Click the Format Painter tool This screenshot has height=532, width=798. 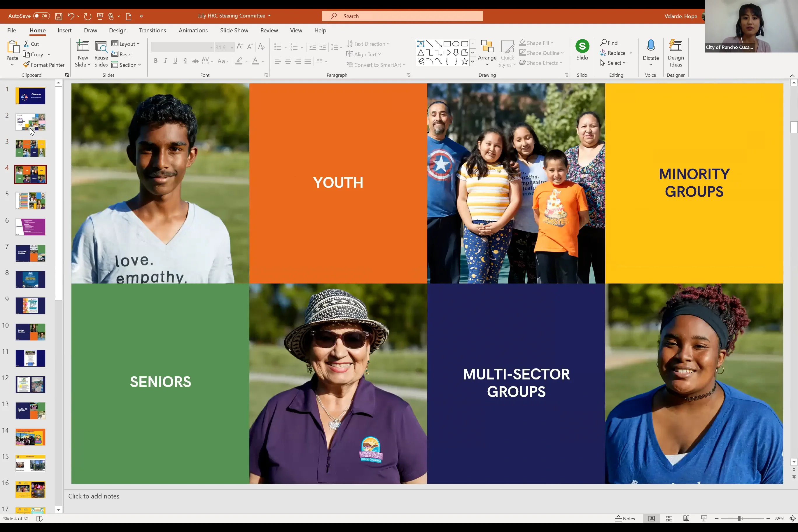(x=44, y=65)
